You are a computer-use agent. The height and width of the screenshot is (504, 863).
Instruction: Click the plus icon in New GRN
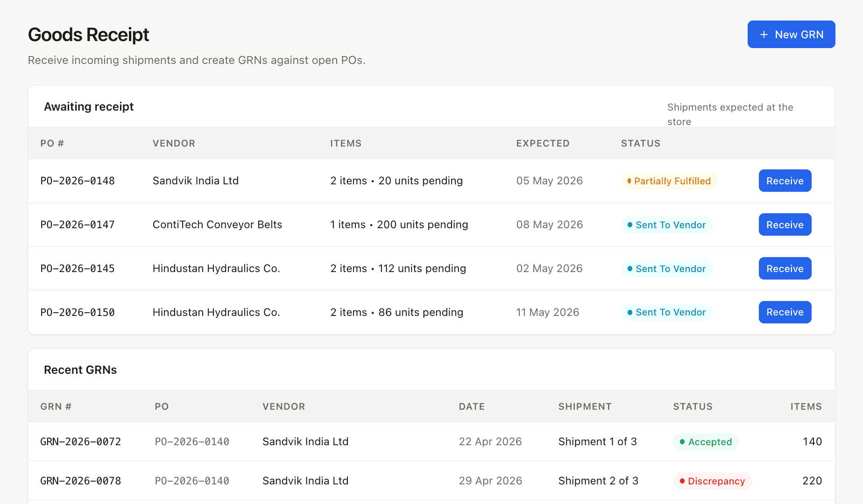pyautogui.click(x=764, y=35)
